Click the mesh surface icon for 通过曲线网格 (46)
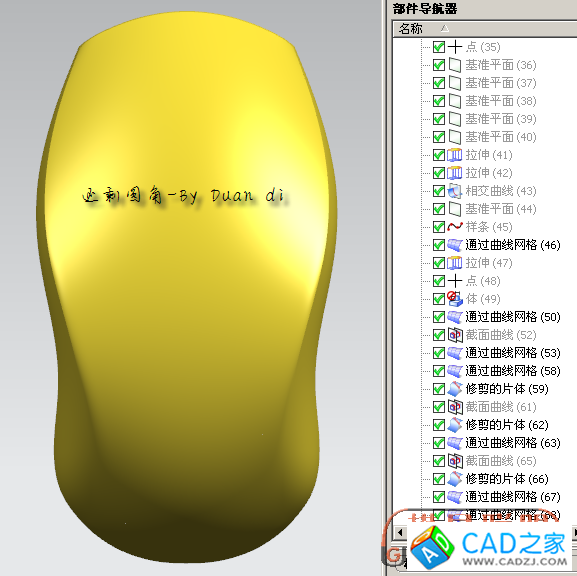Viewport: 577px width, 576px height. (x=454, y=245)
